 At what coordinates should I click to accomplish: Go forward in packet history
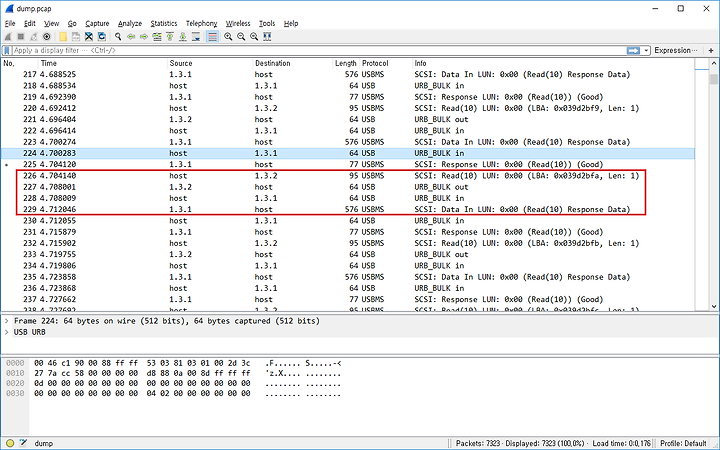[x=144, y=37]
